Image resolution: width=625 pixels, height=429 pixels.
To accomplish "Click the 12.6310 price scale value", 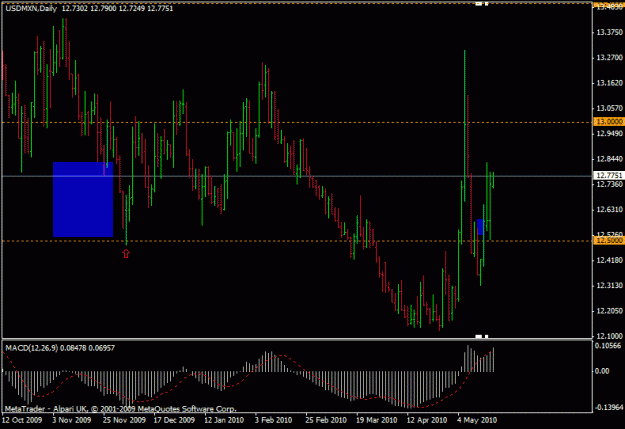I will tap(609, 210).
